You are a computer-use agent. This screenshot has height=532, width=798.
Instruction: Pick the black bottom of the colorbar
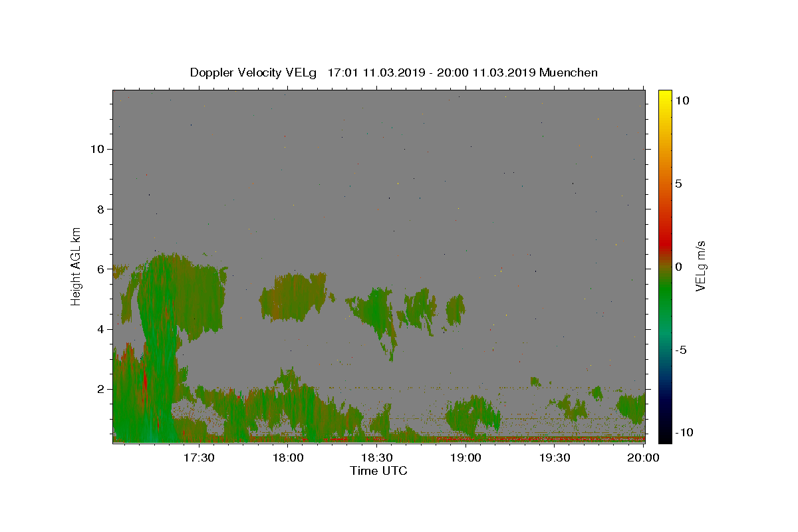click(664, 436)
